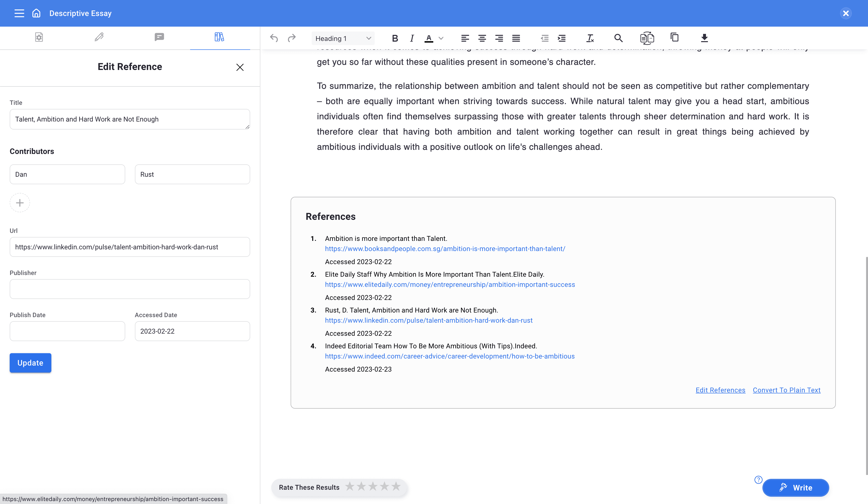Click Convert To Plain Text
This screenshot has width=868, height=504.
coord(786,390)
